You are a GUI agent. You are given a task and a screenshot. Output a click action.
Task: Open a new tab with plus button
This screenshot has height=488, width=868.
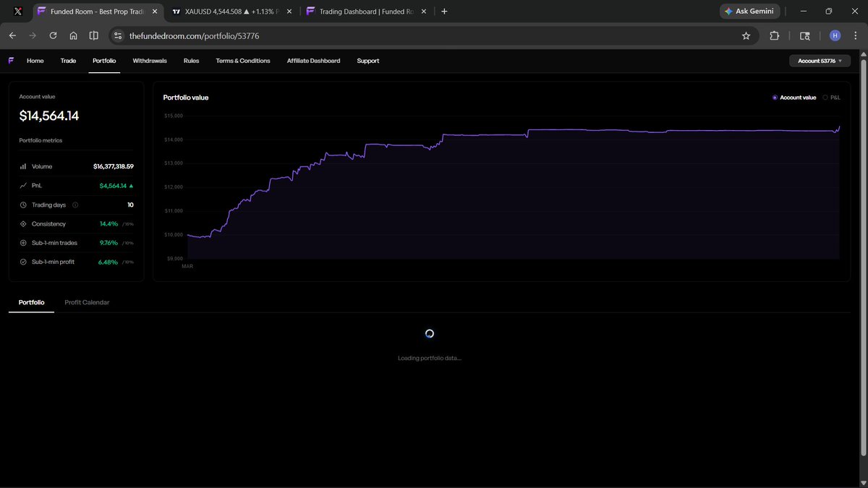444,12
